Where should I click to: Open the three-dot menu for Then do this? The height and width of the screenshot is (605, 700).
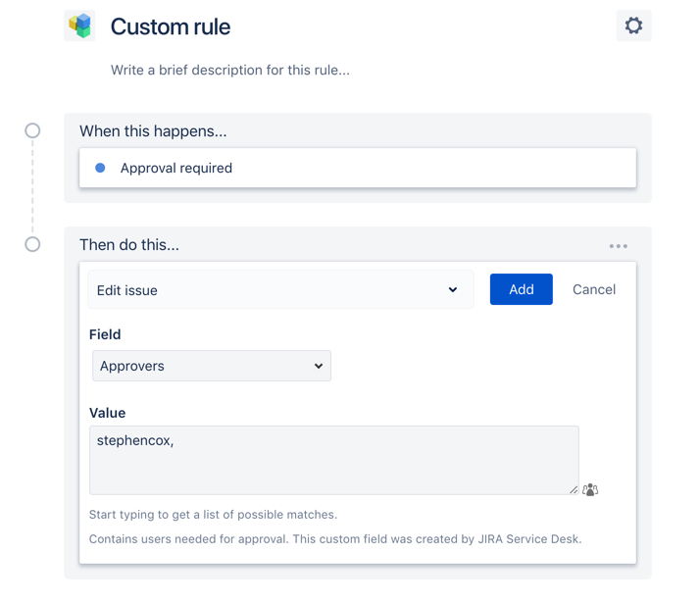click(x=619, y=246)
